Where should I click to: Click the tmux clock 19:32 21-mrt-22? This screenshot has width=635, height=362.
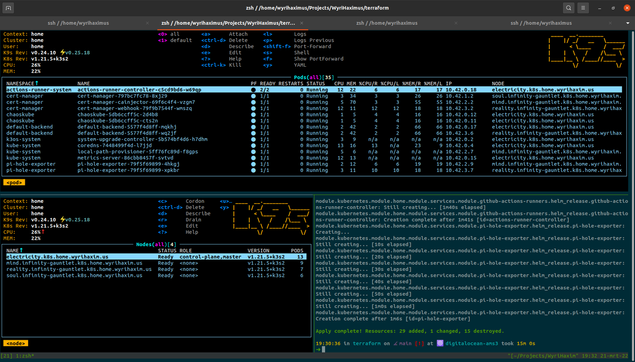click(604, 356)
